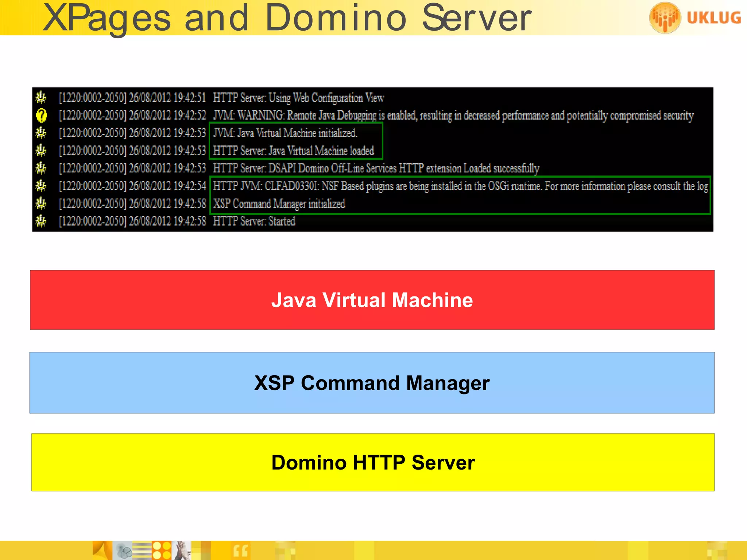Click the warning question-mark icon on the JVM WARNING line

point(42,116)
